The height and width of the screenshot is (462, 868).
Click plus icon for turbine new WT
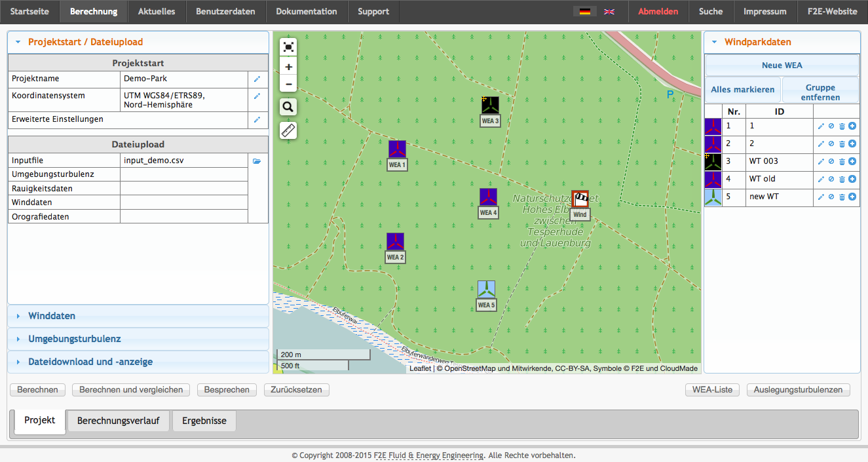(852, 197)
